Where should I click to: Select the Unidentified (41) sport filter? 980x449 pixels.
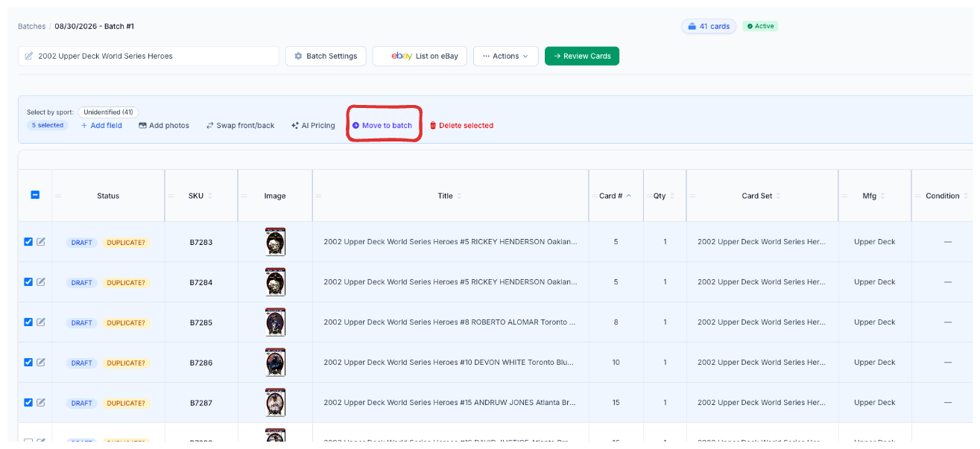click(x=108, y=112)
